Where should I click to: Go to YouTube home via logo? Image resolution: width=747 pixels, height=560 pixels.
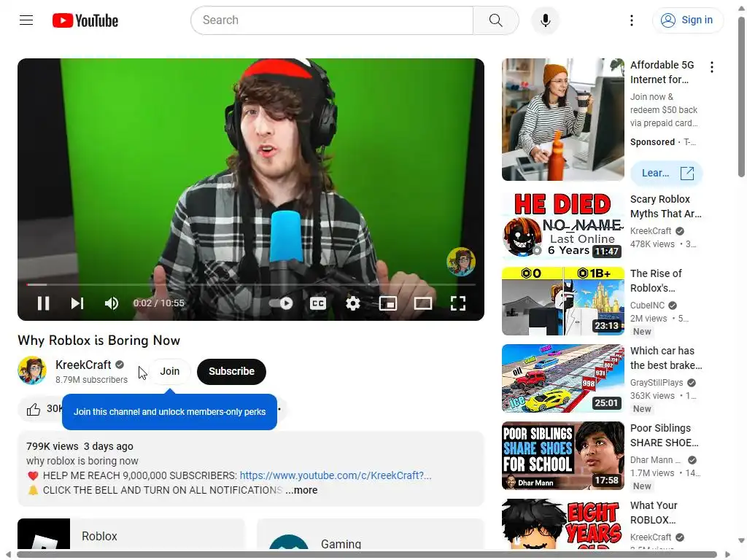click(85, 20)
